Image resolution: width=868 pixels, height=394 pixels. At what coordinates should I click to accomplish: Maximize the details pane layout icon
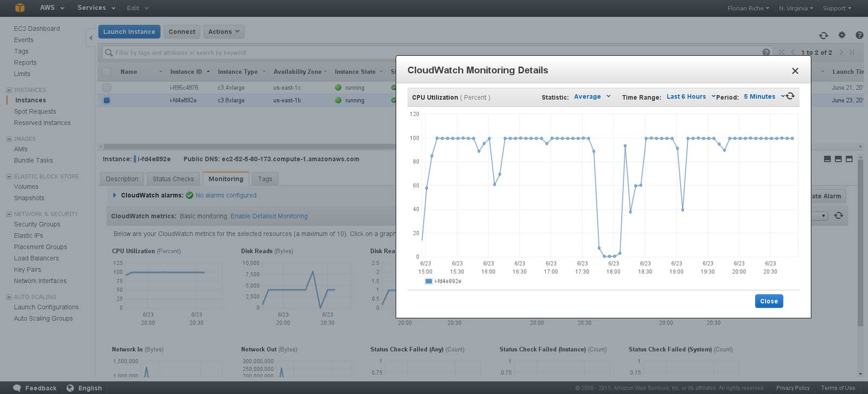(849, 159)
